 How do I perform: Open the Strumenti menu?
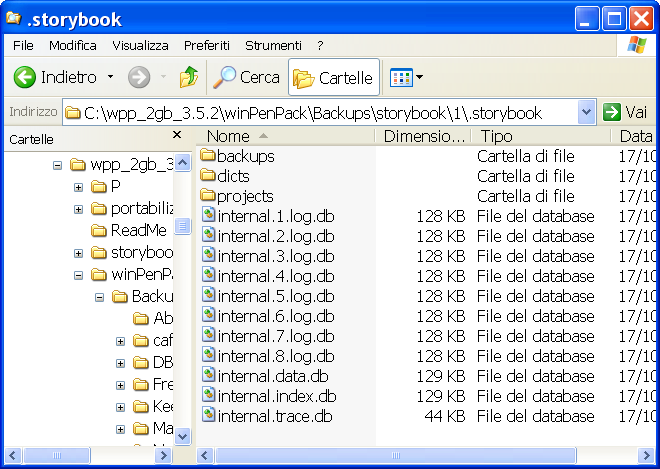point(273,45)
